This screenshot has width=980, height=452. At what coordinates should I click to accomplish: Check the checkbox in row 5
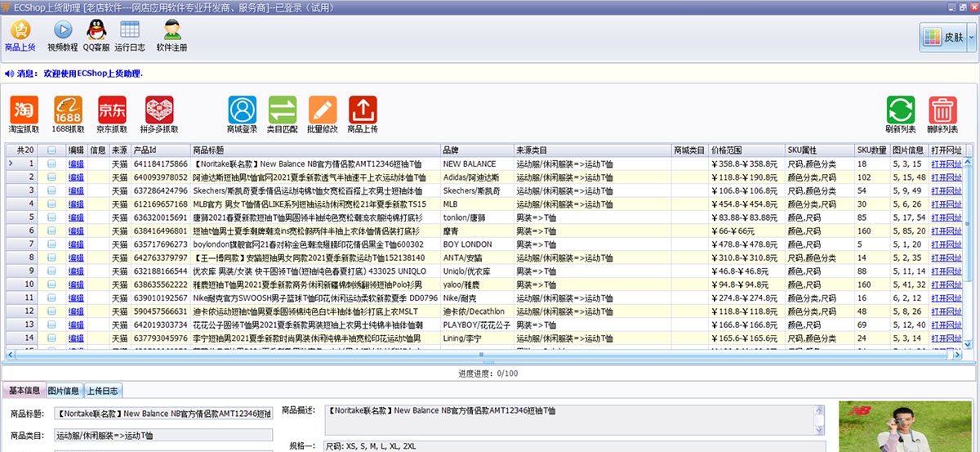pos(51,217)
